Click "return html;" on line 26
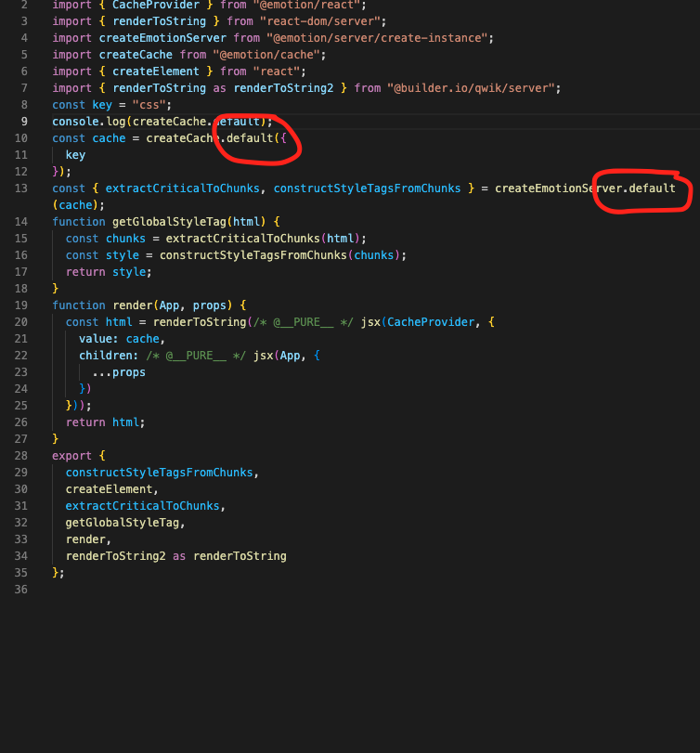This screenshot has width=700, height=753. 105,422
